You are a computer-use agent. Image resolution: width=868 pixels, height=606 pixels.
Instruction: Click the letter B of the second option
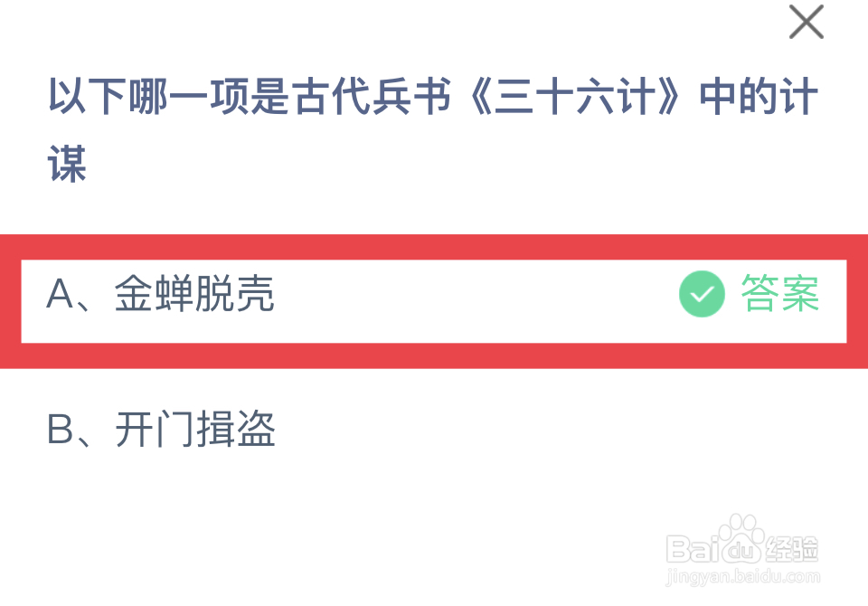click(x=60, y=431)
